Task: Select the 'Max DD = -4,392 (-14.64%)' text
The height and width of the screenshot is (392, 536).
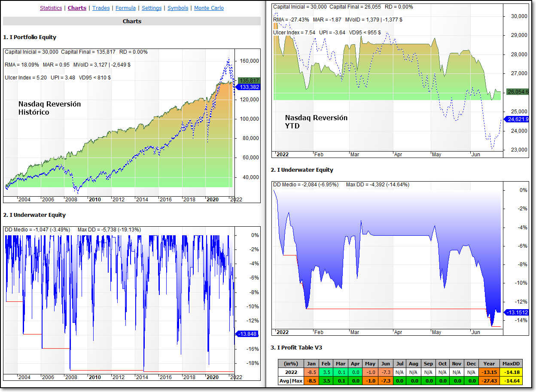Action: pos(378,185)
